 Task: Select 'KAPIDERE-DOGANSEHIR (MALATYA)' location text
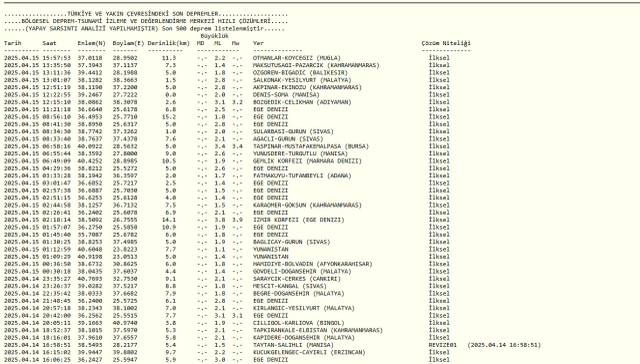pyautogui.click(x=304, y=337)
